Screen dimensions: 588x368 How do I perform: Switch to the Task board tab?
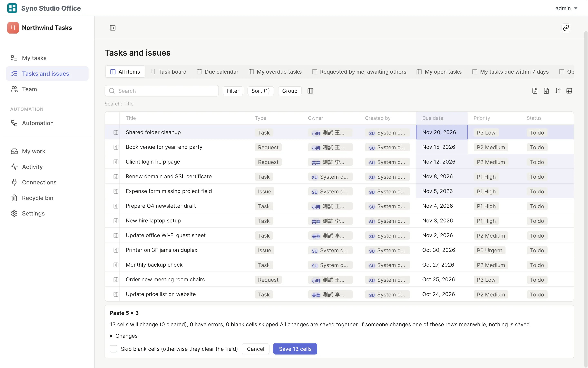[x=168, y=72]
